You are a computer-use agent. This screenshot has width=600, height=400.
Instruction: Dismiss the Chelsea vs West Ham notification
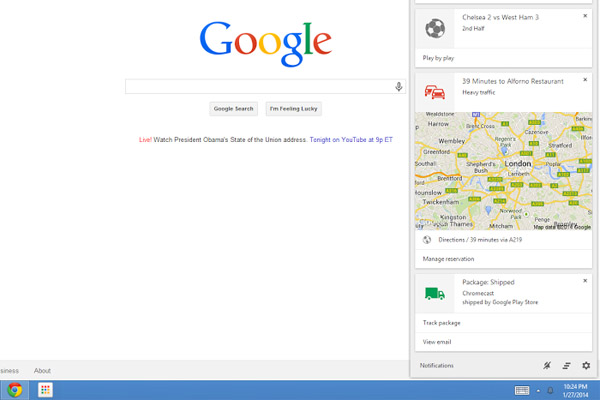585,16
